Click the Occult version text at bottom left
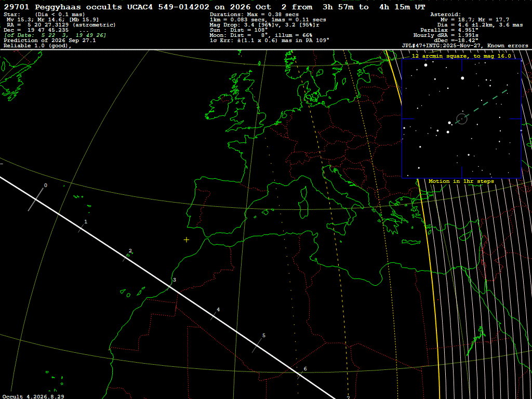The height and width of the screenshot is (399, 532). point(33,396)
